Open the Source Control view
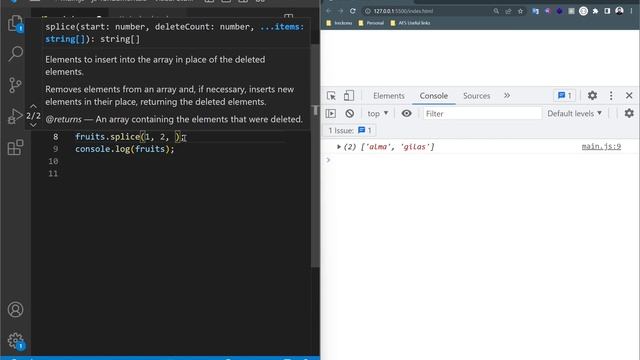The width and height of the screenshot is (640, 360). pyautogui.click(x=15, y=85)
